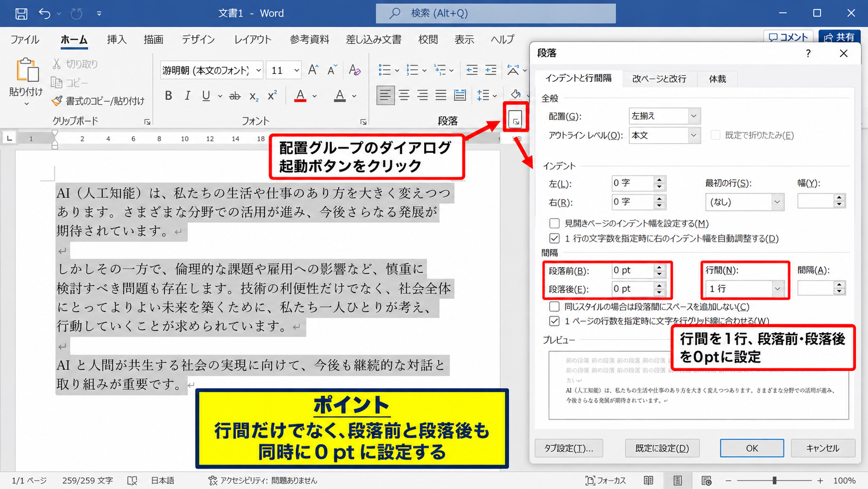The image size is (868, 489).
Task: Open line and paragraph spacing menu
Action: click(487, 95)
